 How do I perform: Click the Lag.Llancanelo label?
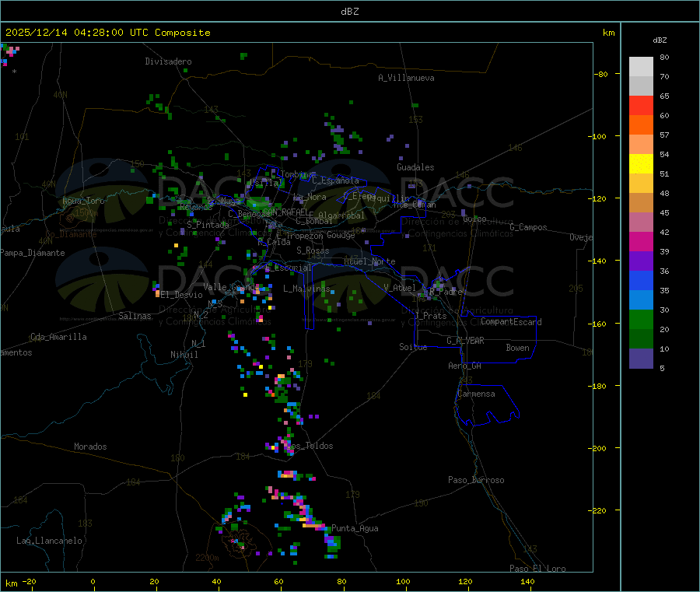coord(49,541)
